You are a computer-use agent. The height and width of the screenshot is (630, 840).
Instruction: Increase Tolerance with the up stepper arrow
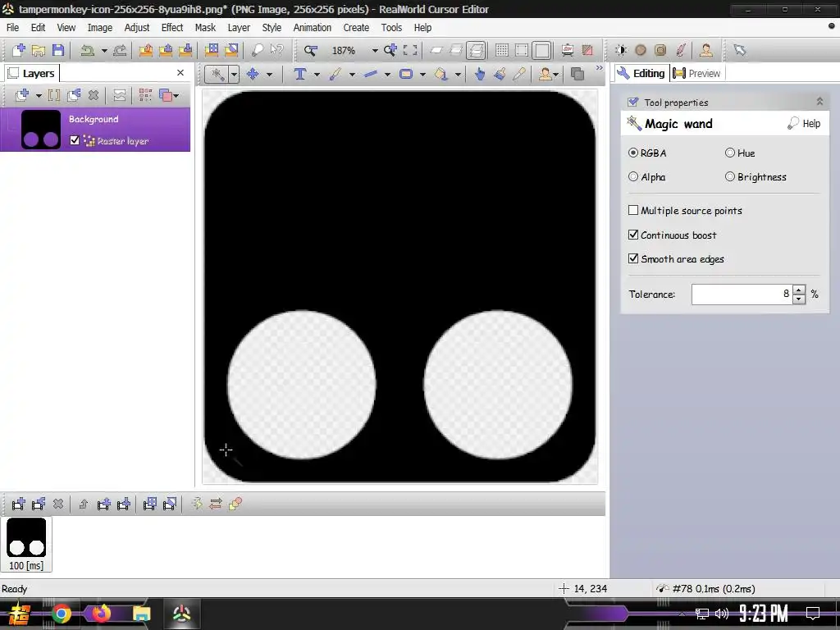(x=799, y=290)
